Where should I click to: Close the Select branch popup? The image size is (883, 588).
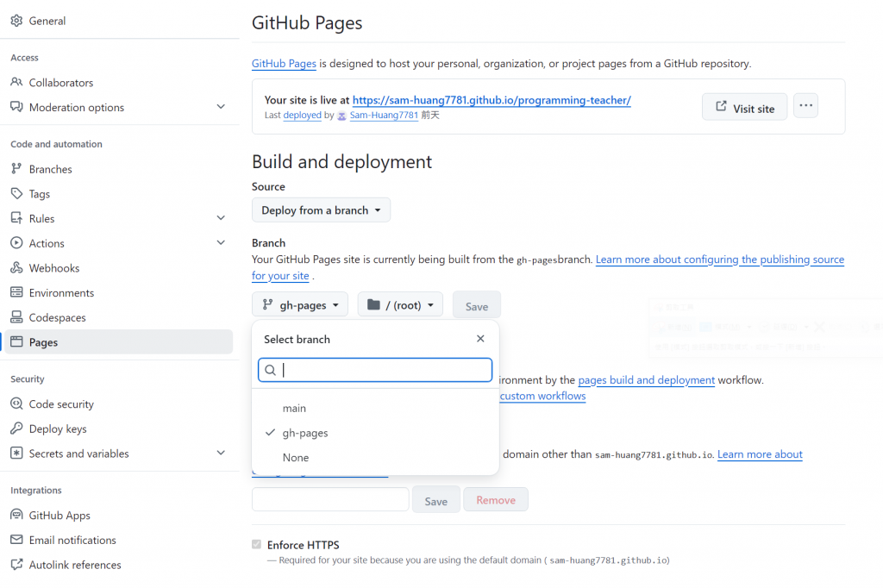[480, 339]
